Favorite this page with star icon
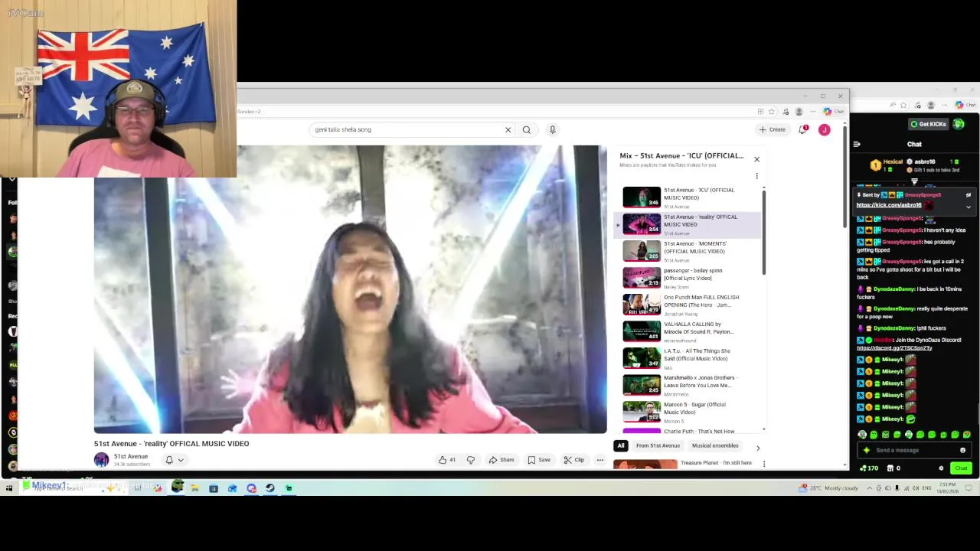 pyautogui.click(x=771, y=111)
